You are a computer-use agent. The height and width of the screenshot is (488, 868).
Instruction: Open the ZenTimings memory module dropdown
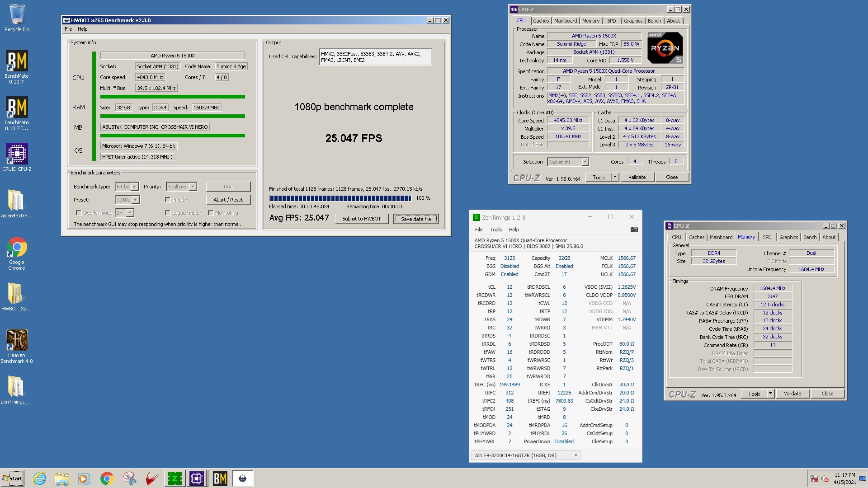pos(526,455)
